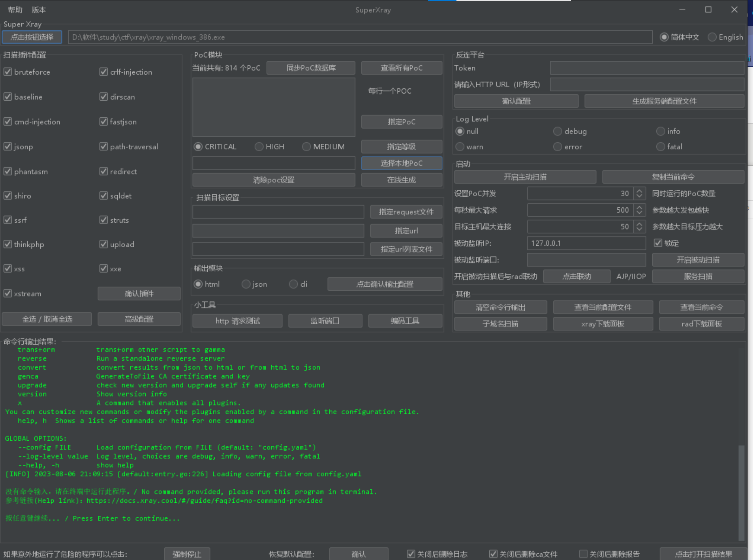This screenshot has height=560, width=753.
Task: Confirm plugins with 确认插件 button
Action: click(139, 293)
